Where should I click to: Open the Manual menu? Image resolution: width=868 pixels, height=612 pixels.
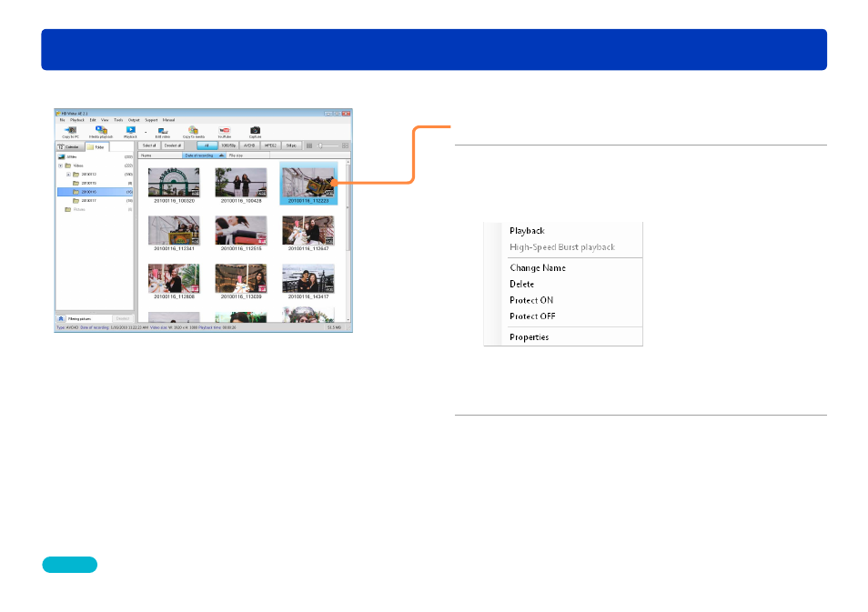[x=168, y=120]
